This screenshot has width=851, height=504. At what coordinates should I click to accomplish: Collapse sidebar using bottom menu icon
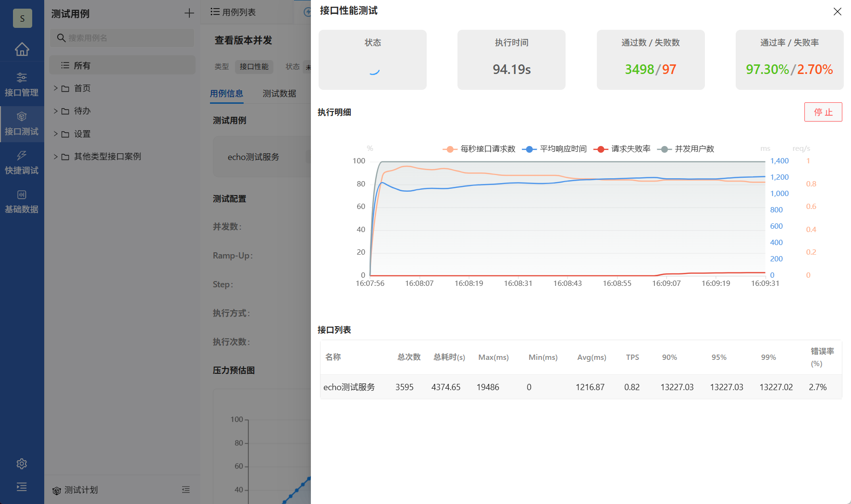click(x=22, y=487)
